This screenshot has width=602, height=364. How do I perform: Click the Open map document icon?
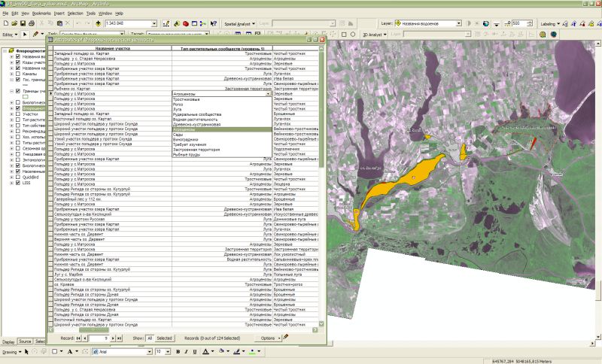14,23
